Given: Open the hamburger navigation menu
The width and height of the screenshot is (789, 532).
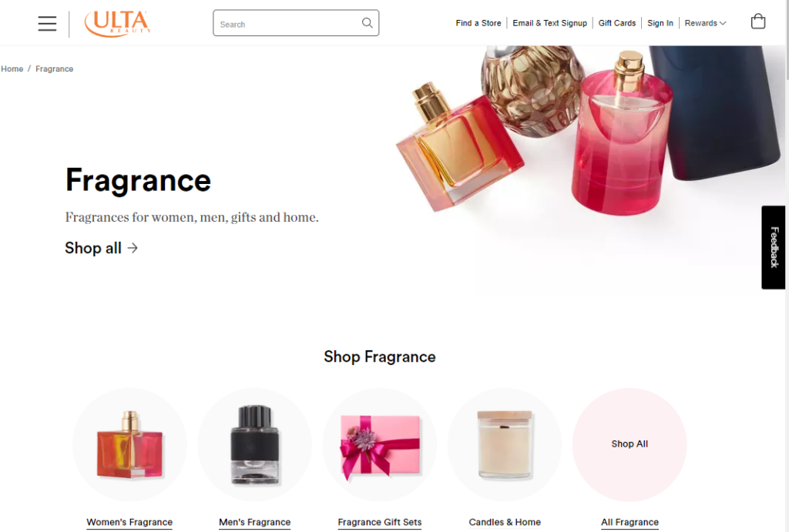Looking at the screenshot, I should tap(47, 24).
